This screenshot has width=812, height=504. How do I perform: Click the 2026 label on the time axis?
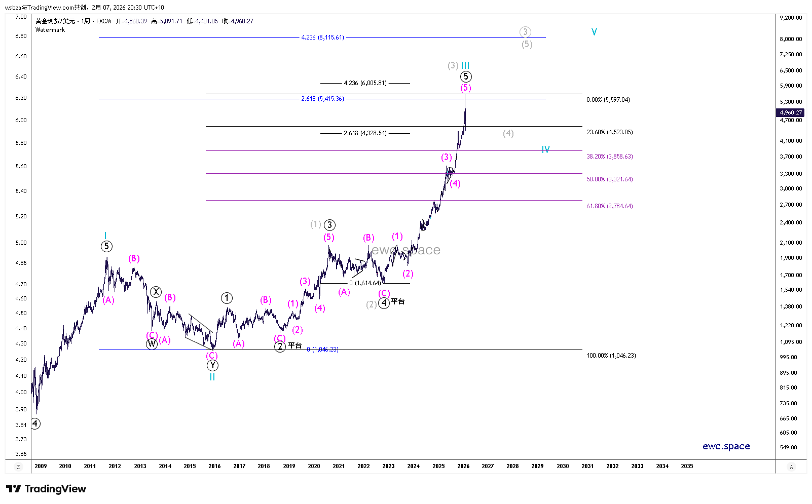(x=463, y=466)
